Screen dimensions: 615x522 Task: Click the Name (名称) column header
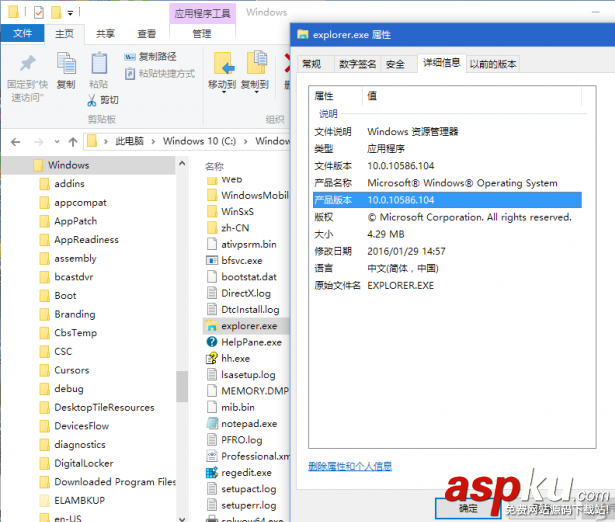[x=214, y=167]
